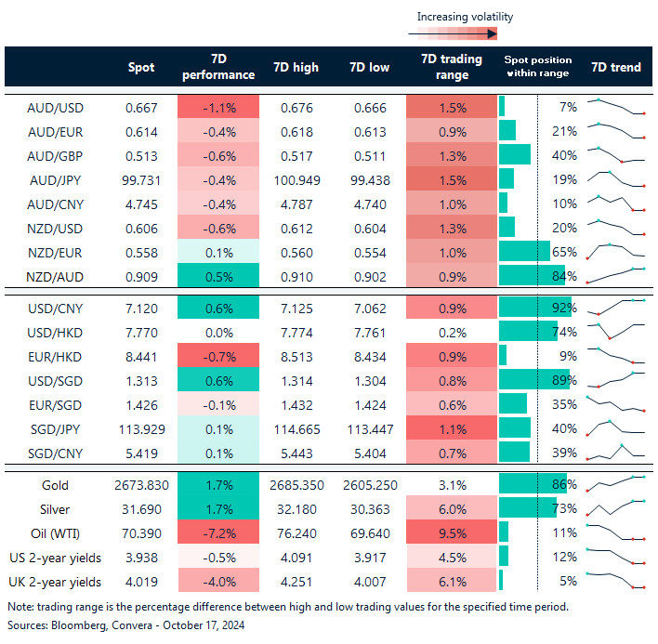Select the EUR/HKD 7D high 8.513
The width and height of the screenshot is (658, 644).
(296, 358)
